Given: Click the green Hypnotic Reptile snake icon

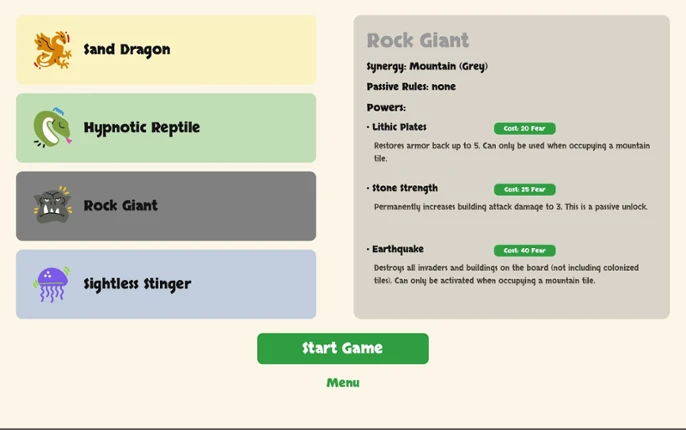Looking at the screenshot, I should 52,128.
